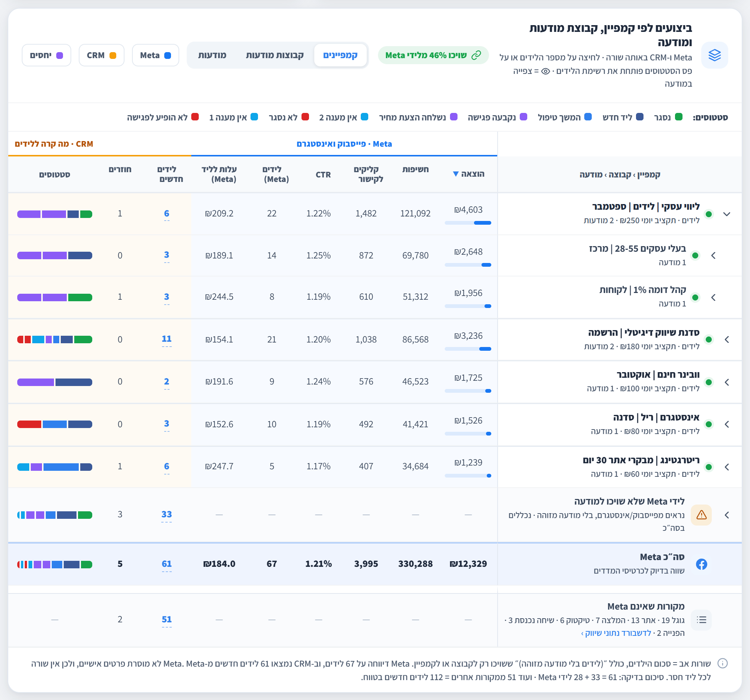Open the 33 unattributed Meta new leads
Image resolution: width=750 pixels, height=700 pixels.
pyautogui.click(x=167, y=514)
